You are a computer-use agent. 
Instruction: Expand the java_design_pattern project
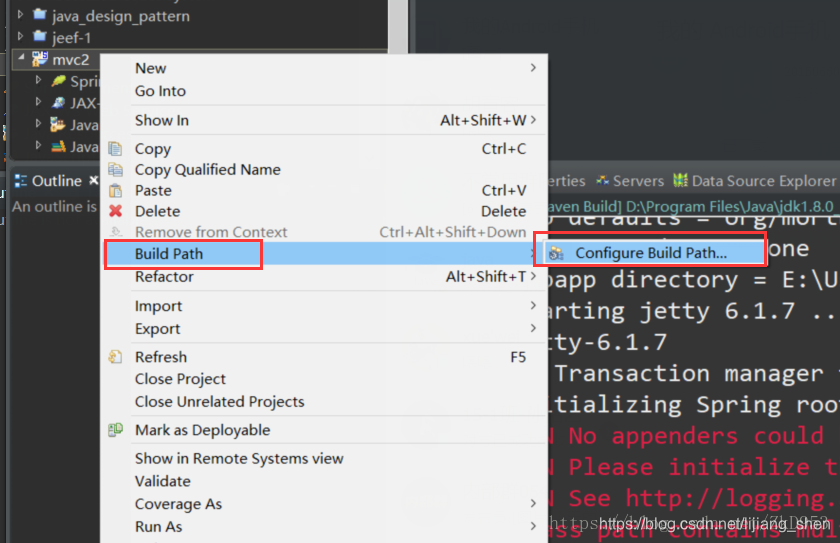[x=20, y=14]
